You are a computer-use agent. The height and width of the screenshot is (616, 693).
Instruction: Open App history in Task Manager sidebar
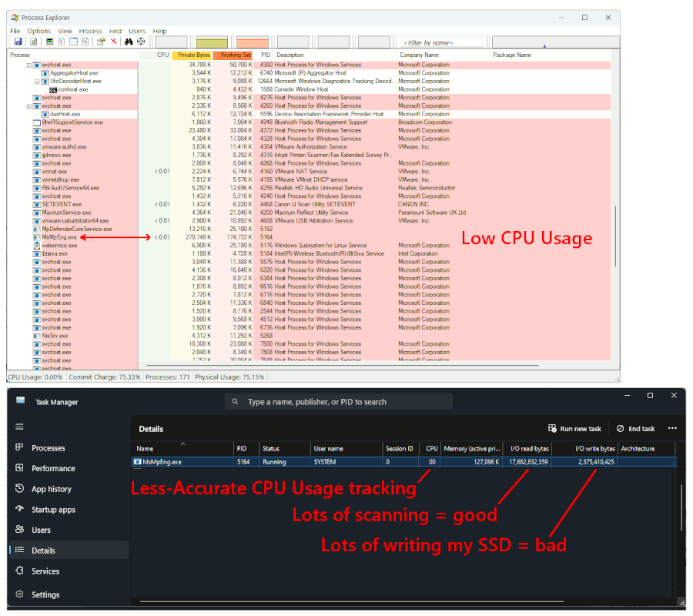69,489
